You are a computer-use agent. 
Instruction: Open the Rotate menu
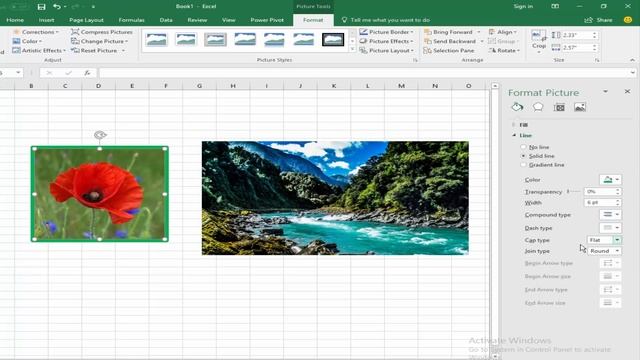pos(504,51)
